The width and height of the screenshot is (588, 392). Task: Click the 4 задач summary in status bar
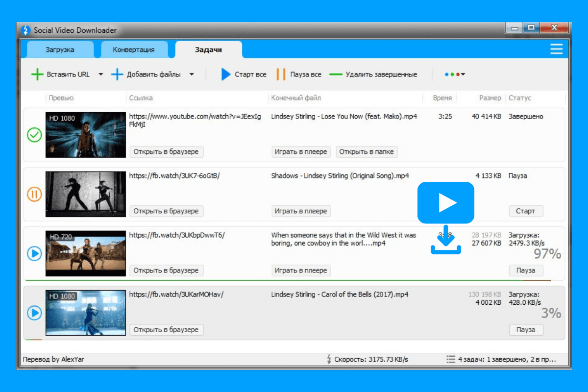click(507, 359)
